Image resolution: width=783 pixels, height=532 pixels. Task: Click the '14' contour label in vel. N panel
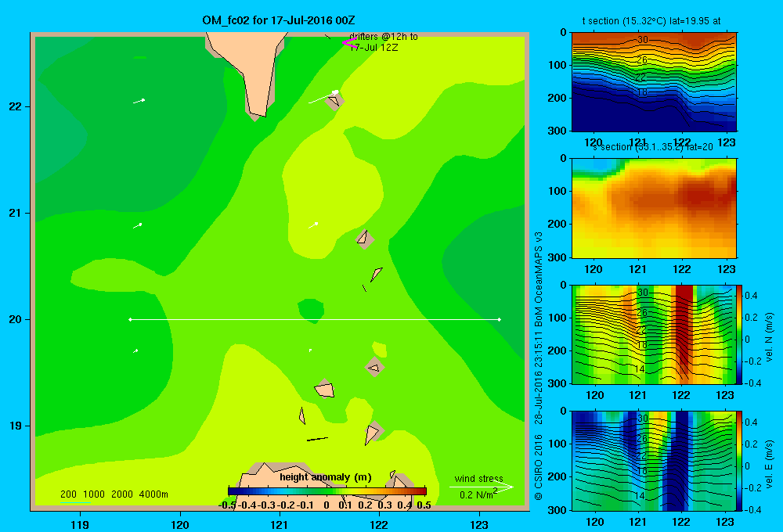pos(639,369)
